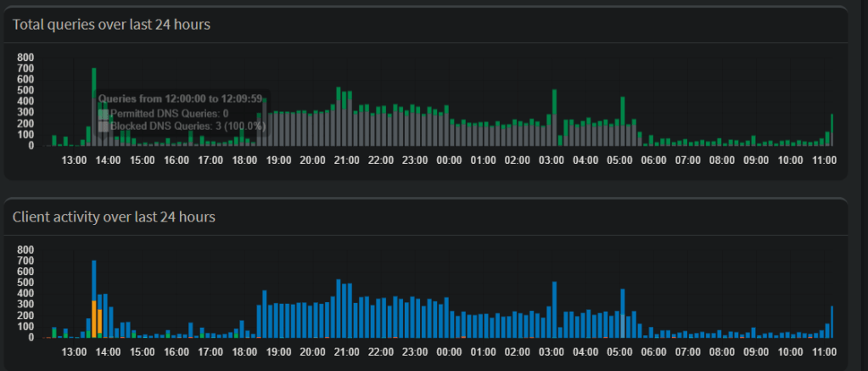Click the 400 y-axis label in Client activity chart
Image resolution: width=868 pixels, height=371 pixels.
(x=25, y=294)
